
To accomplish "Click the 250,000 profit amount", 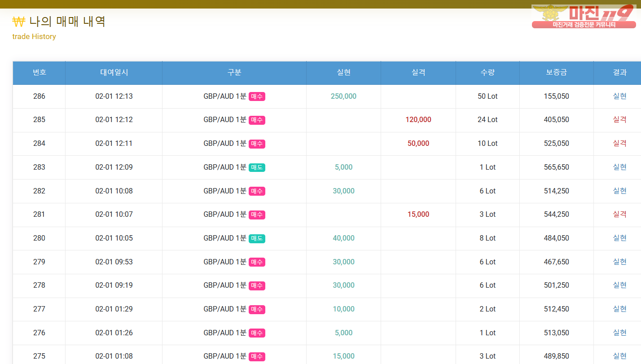I will click(343, 96).
